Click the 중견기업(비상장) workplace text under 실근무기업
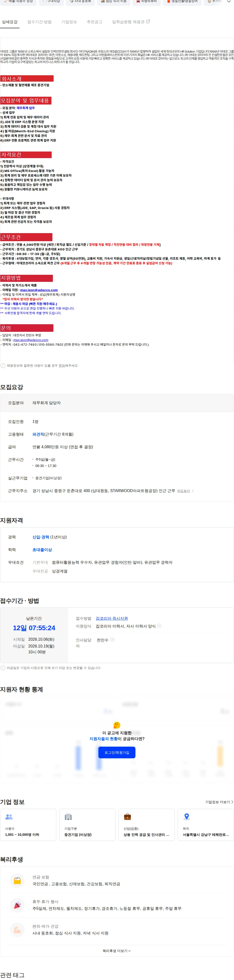 coord(48,478)
